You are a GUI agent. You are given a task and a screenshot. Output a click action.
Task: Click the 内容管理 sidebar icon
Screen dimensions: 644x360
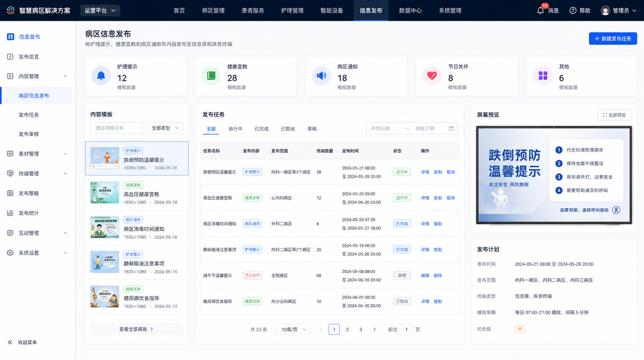[x=10, y=76]
